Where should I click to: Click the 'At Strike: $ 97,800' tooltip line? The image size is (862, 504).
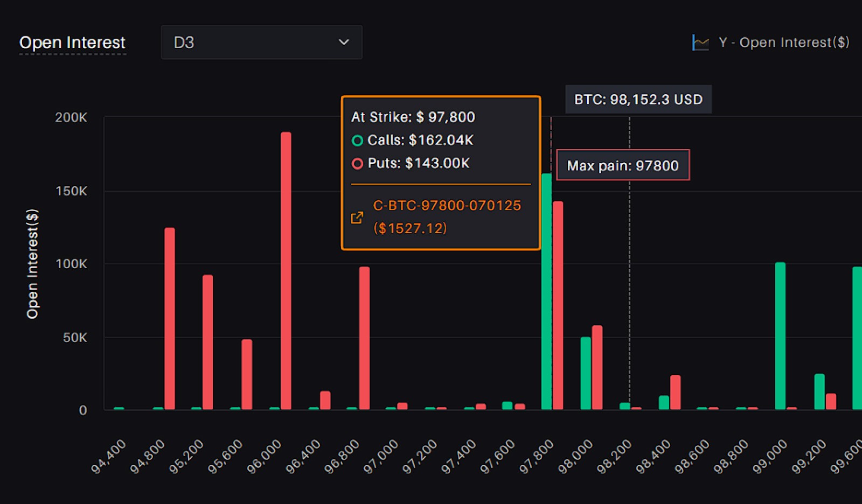[413, 117]
